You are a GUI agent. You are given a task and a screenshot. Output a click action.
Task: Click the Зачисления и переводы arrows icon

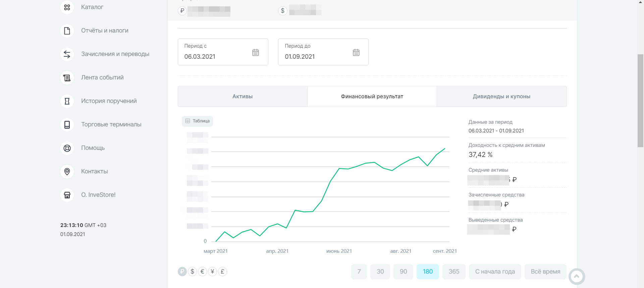[67, 54]
